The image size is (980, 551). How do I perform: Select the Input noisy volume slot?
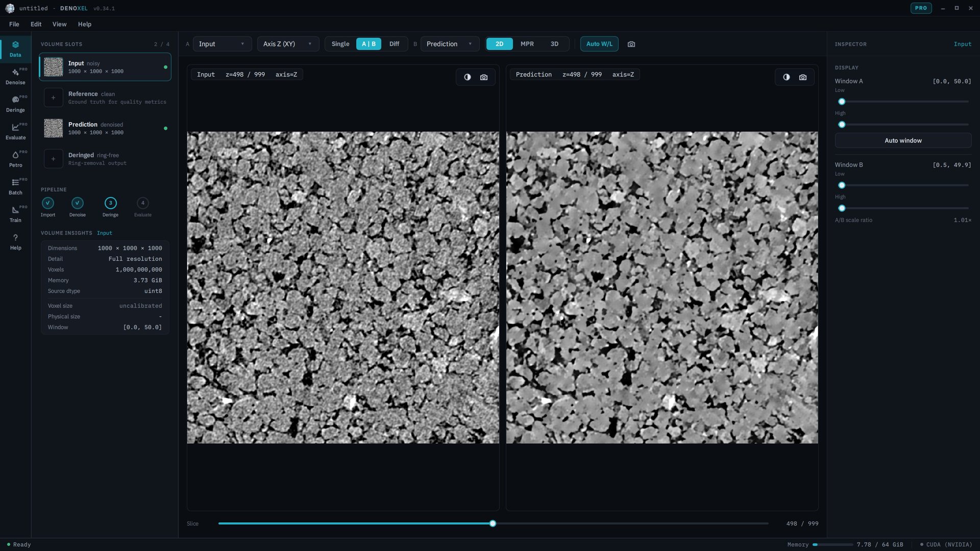pyautogui.click(x=105, y=67)
